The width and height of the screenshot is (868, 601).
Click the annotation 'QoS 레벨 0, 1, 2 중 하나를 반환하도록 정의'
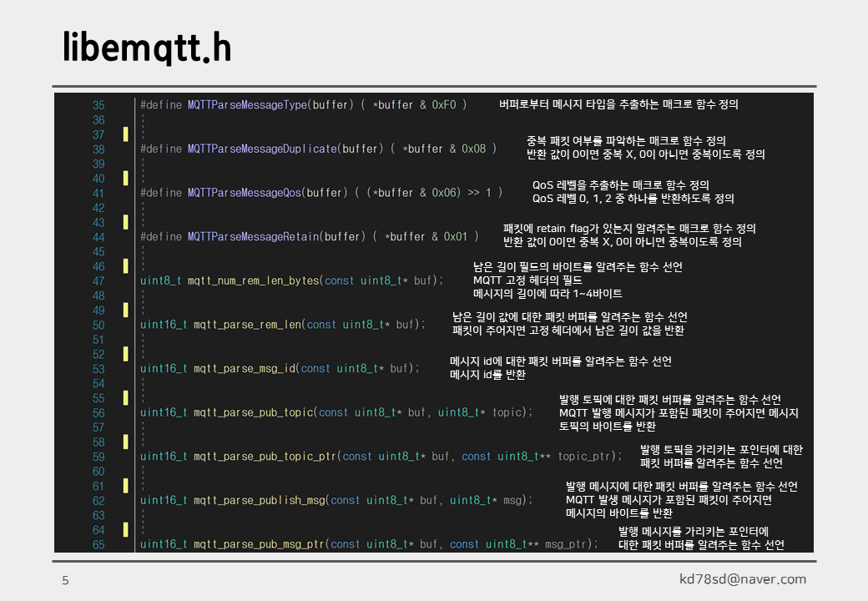(633, 198)
